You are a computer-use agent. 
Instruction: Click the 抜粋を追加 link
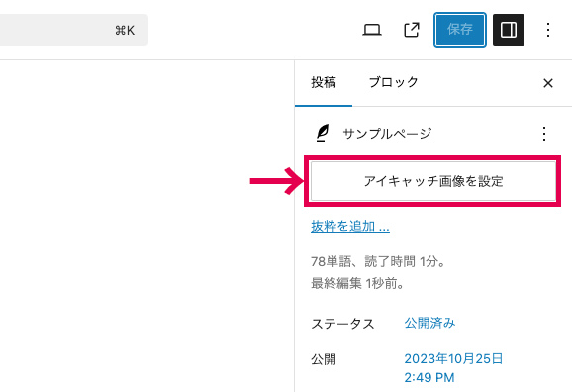tap(350, 227)
